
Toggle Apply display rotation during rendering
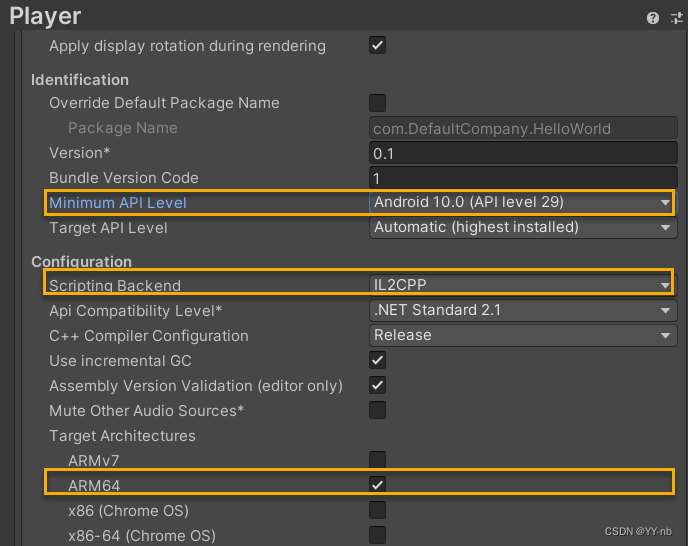tap(378, 45)
